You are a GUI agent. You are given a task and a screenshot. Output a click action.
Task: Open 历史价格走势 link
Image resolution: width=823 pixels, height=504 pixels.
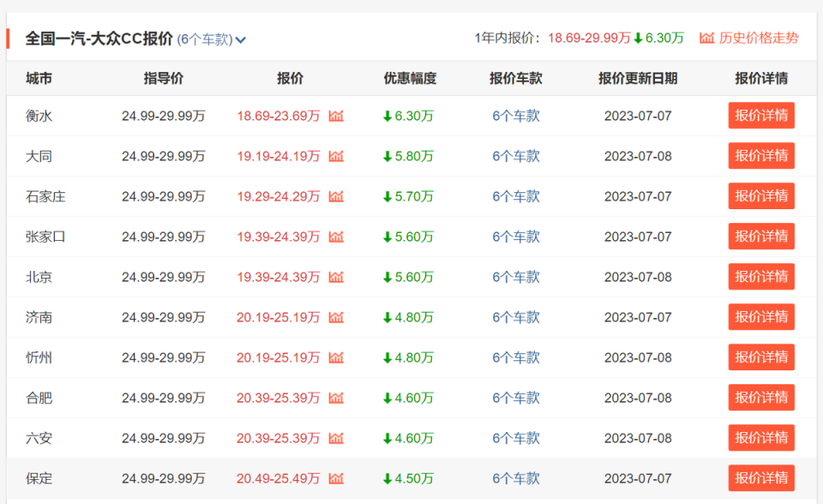click(749, 38)
